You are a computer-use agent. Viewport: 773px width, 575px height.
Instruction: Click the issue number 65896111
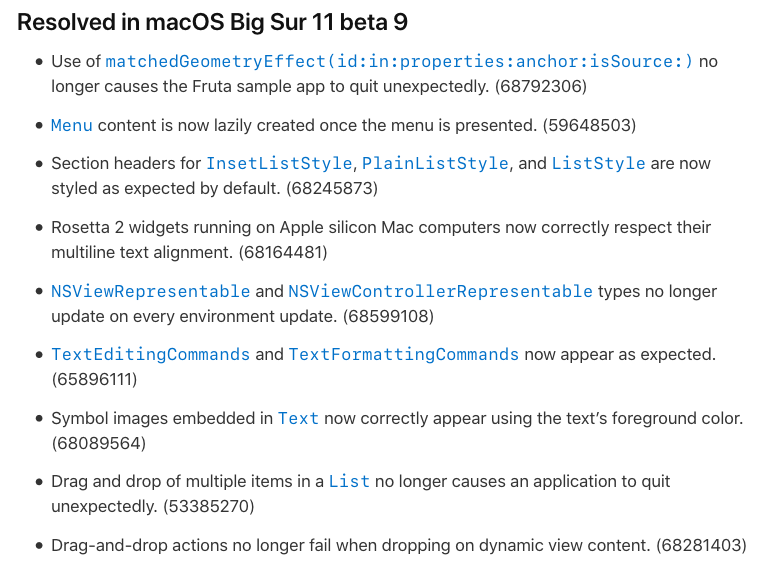[94, 380]
